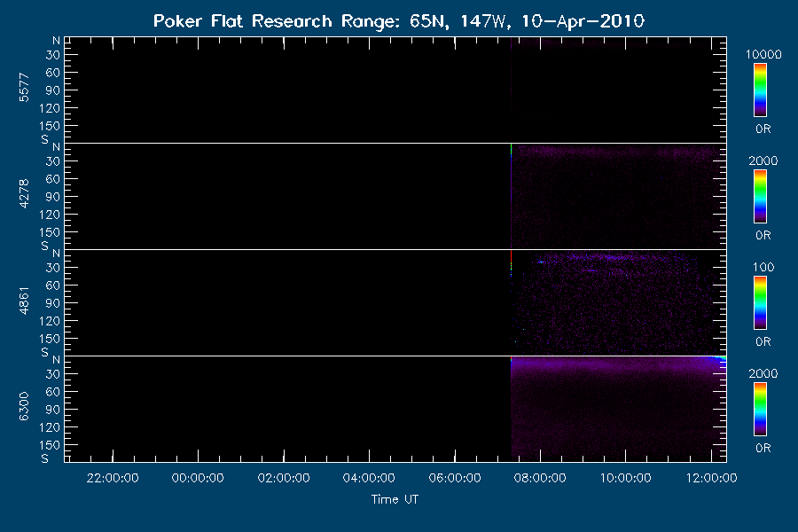Screen dimensions: 798x532
Task: Click the rainbow colorbar below the 10000 label
Action: (761, 90)
